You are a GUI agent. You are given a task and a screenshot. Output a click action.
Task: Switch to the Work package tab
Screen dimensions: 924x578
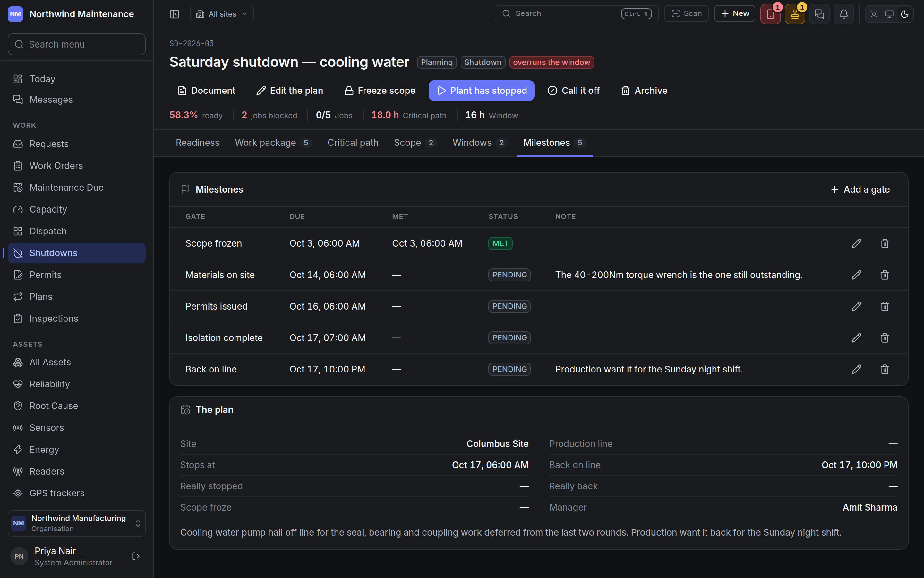click(273, 143)
